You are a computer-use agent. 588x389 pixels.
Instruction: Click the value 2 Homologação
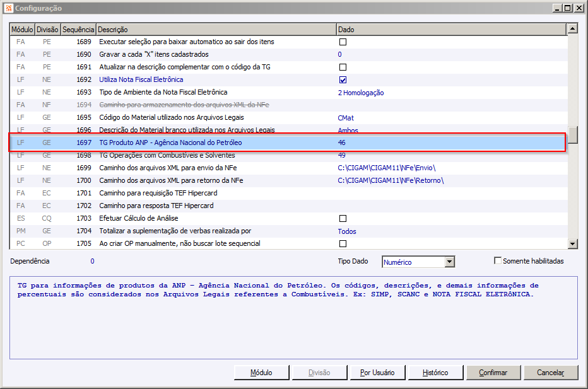pyautogui.click(x=361, y=93)
